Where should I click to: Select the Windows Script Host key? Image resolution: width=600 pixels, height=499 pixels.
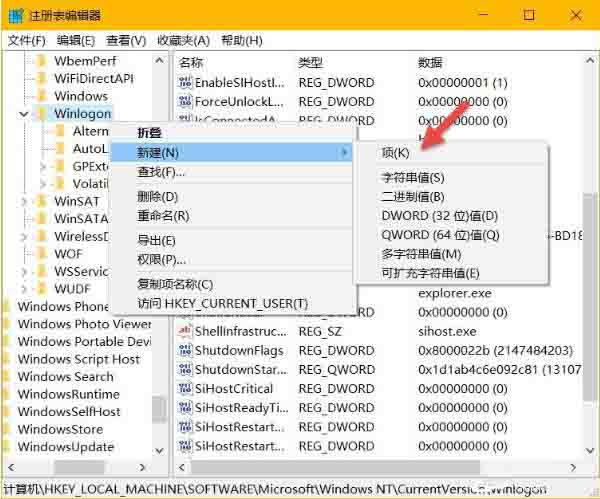[79, 359]
